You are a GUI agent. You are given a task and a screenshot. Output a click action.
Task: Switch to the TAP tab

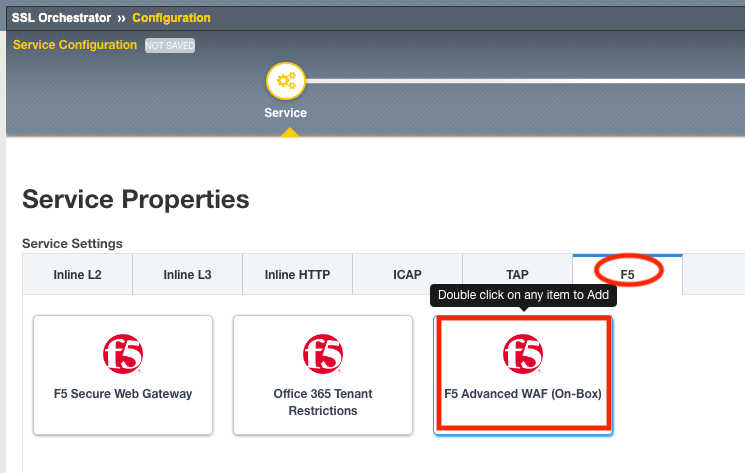517,274
